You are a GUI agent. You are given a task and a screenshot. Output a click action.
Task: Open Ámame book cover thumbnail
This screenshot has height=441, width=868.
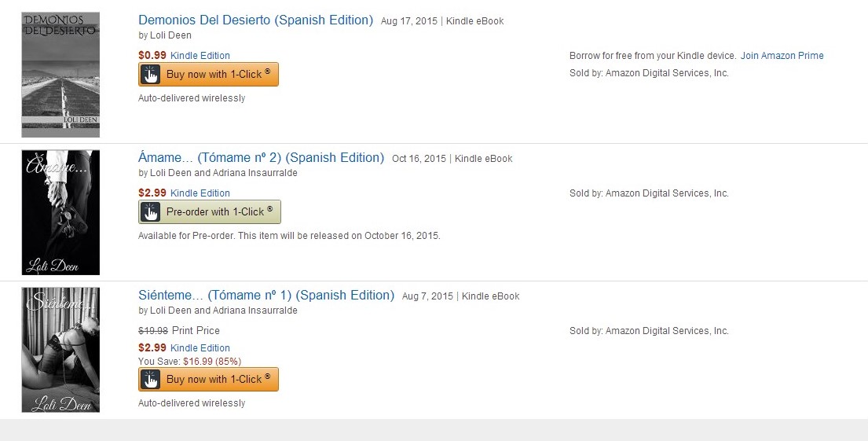tap(60, 212)
